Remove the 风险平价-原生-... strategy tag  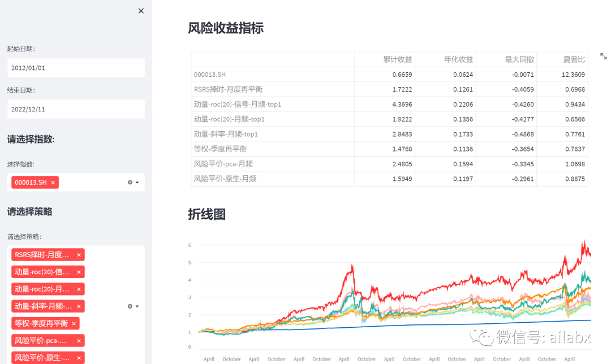tap(79, 357)
